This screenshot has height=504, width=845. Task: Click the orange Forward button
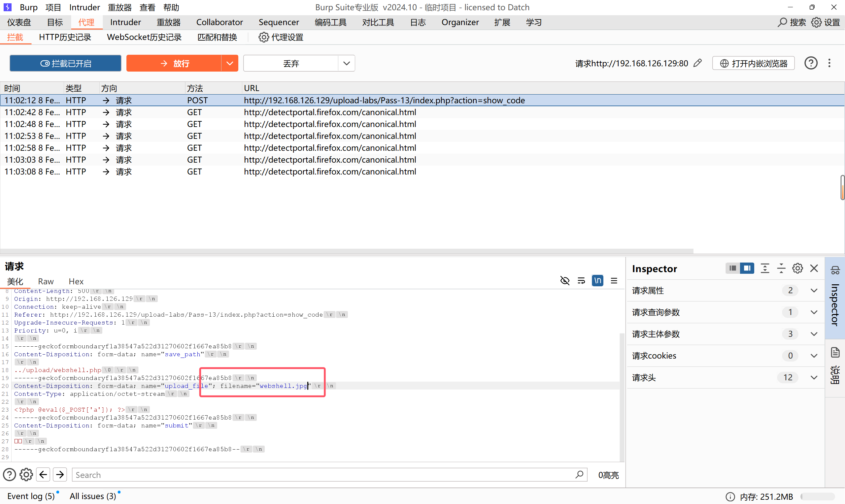174,63
